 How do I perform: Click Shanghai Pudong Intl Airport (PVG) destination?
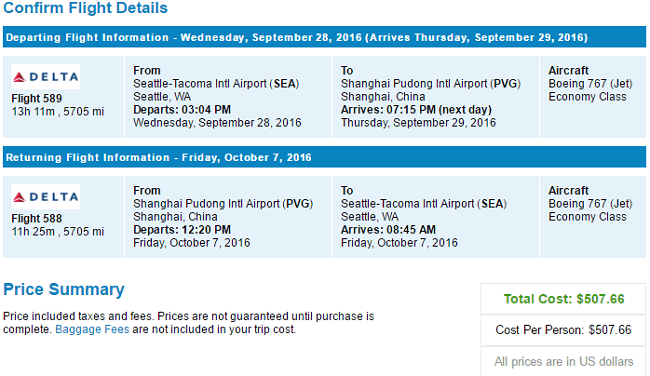click(431, 84)
